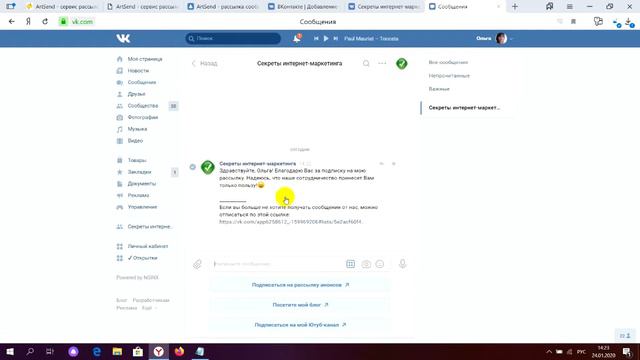This screenshot has width=640, height=360.
Task: Bookmark this page
Action: point(573,22)
